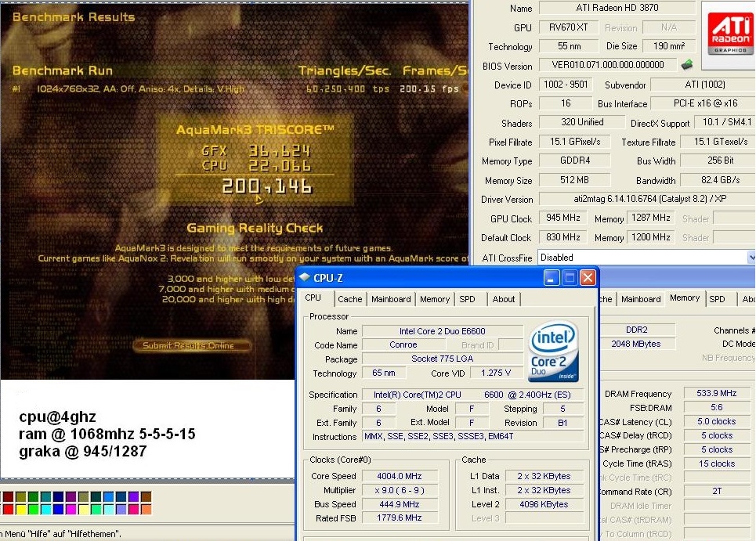Pick the lime green palette swatch
Image resolution: width=756 pixels, height=541 pixels.
coord(33,509)
